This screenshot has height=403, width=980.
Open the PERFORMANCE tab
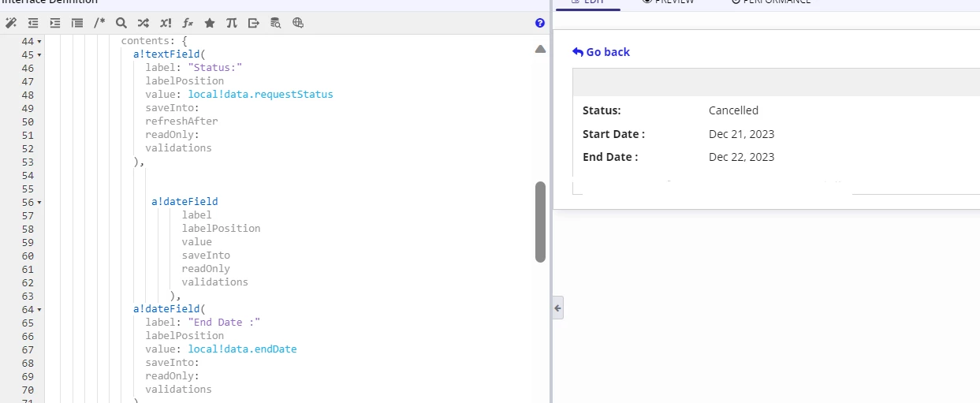[x=771, y=2]
